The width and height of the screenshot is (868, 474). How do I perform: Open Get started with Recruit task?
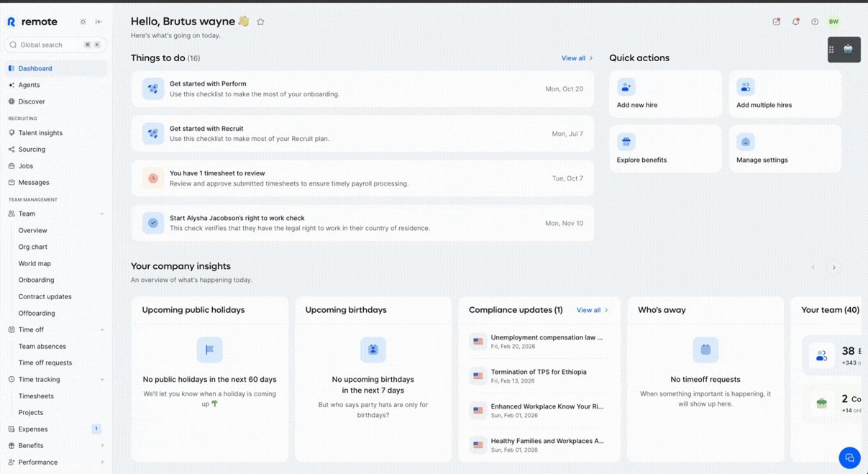(362, 134)
